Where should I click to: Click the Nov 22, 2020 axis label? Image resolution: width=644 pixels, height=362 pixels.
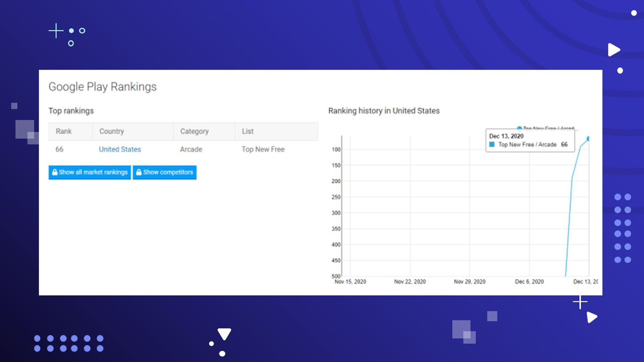click(x=410, y=282)
